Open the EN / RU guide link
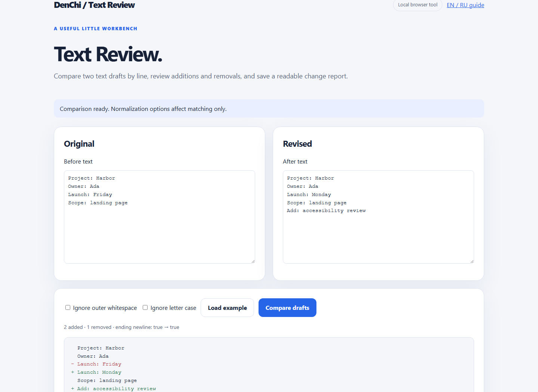Image resolution: width=538 pixels, height=392 pixels. coord(465,5)
